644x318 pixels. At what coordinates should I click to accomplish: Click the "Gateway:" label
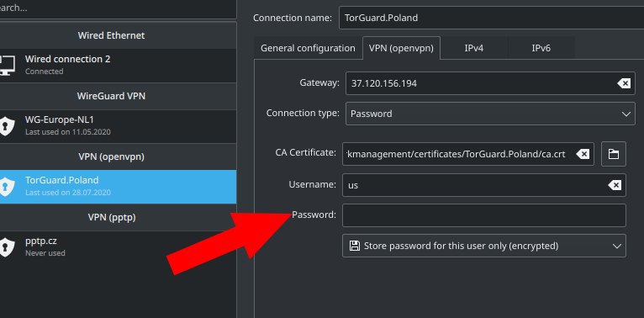319,82
